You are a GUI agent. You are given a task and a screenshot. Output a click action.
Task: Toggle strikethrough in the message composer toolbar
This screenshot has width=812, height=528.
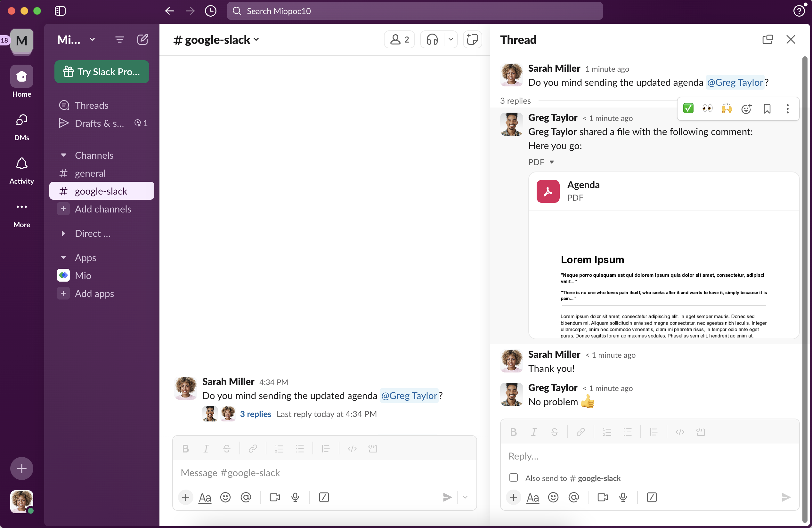point(226,448)
